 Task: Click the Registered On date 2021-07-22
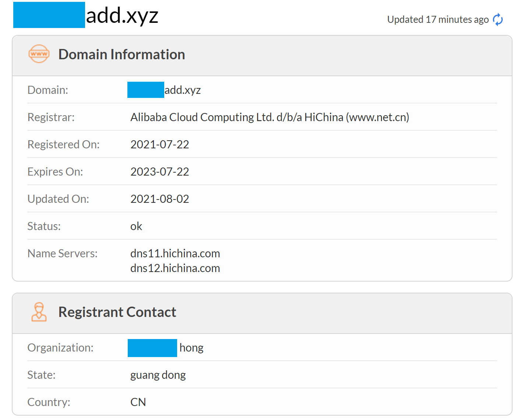point(159,144)
